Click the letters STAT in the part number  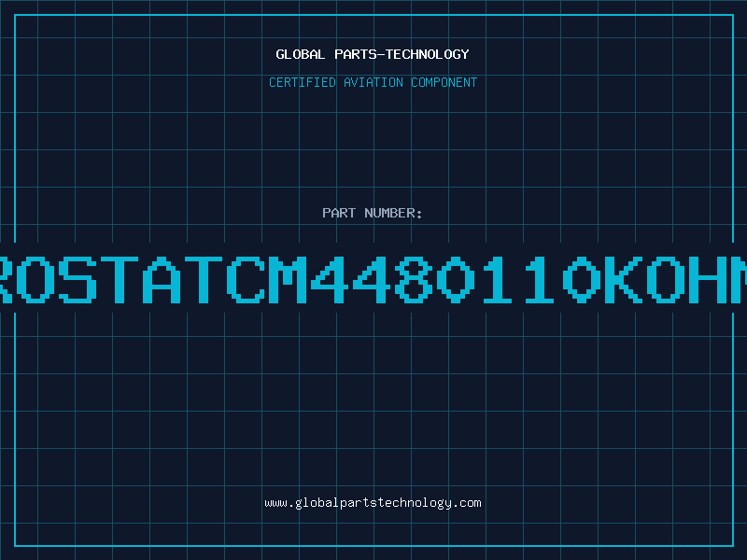[141, 279]
